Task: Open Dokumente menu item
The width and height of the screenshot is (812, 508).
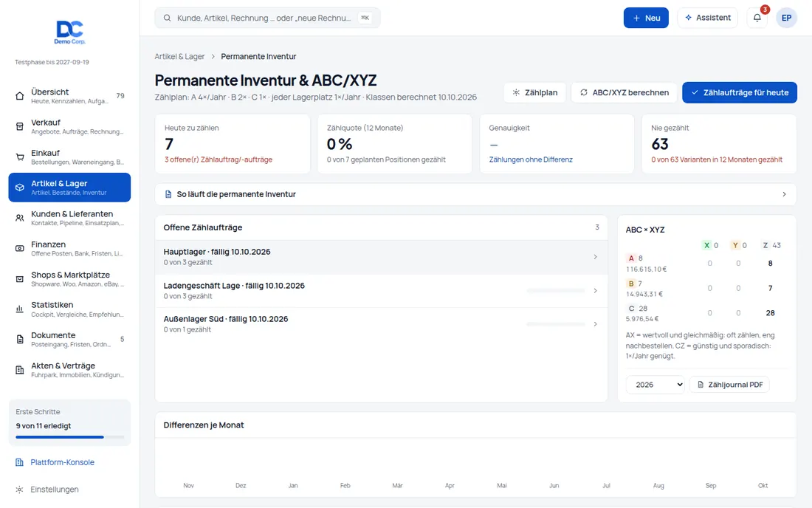Action: (69, 339)
